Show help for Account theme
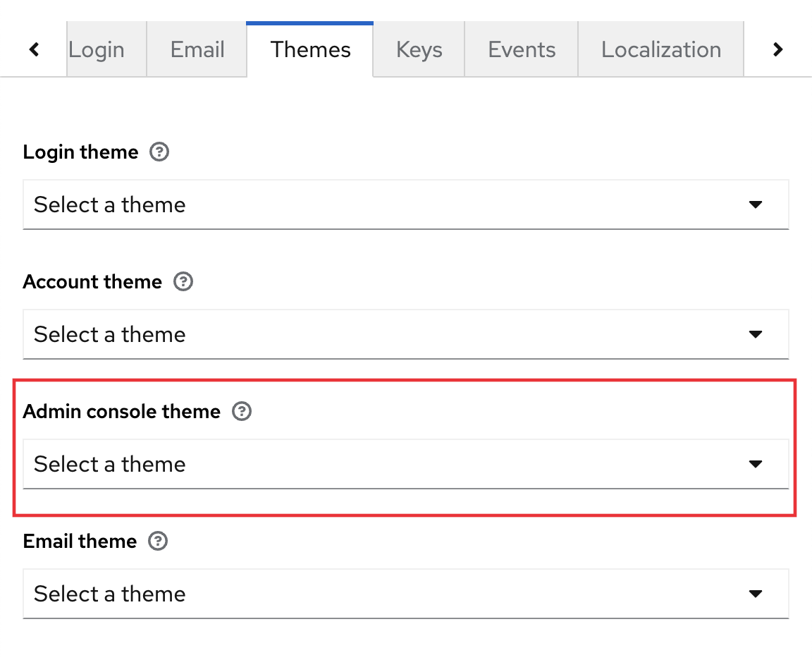Image resolution: width=812 pixels, height=660 pixels. (x=183, y=282)
